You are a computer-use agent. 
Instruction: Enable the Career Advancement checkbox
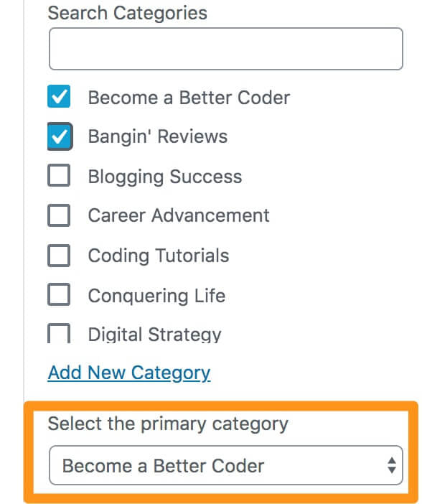pos(59,215)
